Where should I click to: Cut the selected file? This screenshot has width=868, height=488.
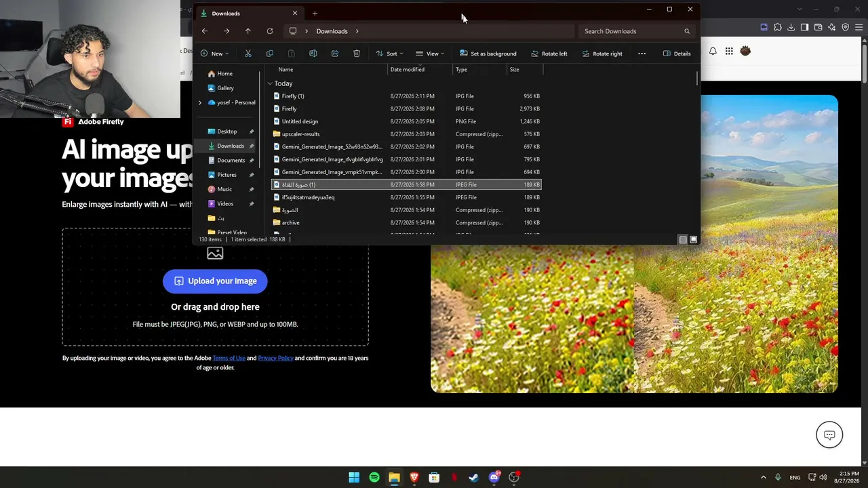pos(248,54)
